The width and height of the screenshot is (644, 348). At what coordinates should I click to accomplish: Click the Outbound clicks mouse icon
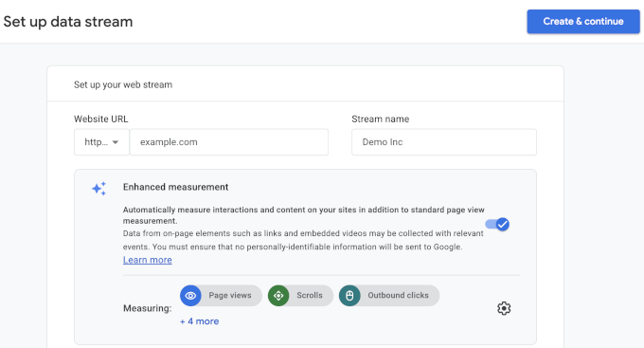pos(349,295)
